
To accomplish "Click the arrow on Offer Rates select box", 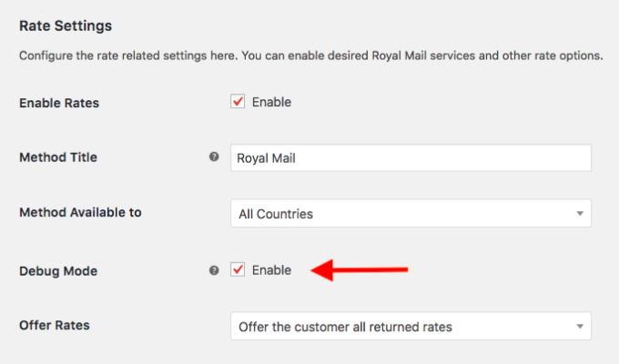I will pyautogui.click(x=580, y=327).
